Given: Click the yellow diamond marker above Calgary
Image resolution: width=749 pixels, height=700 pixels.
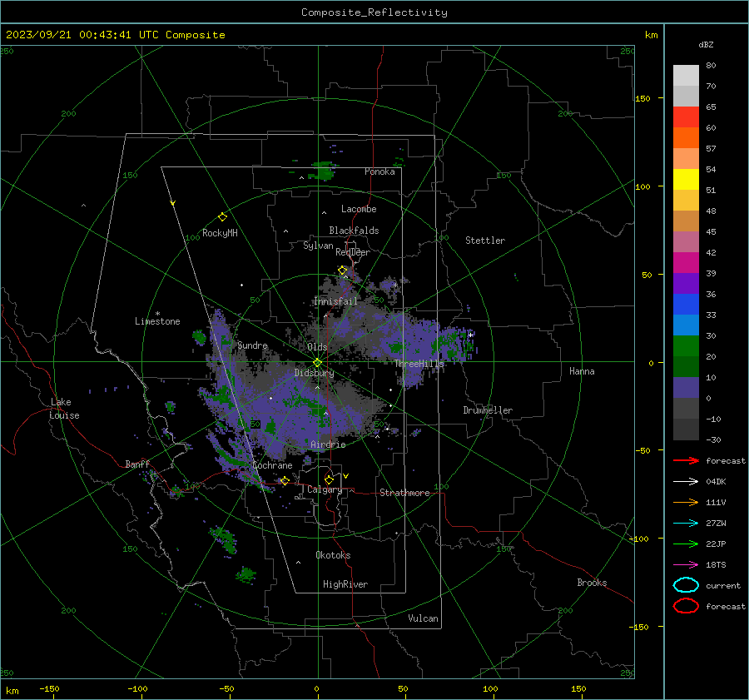Looking at the screenshot, I should pos(329,479).
